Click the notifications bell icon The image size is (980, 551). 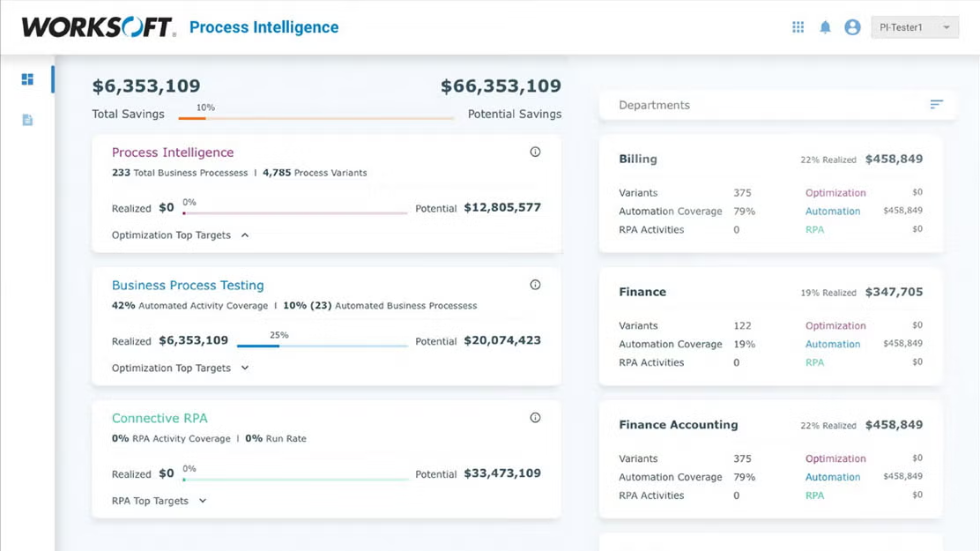pos(825,26)
